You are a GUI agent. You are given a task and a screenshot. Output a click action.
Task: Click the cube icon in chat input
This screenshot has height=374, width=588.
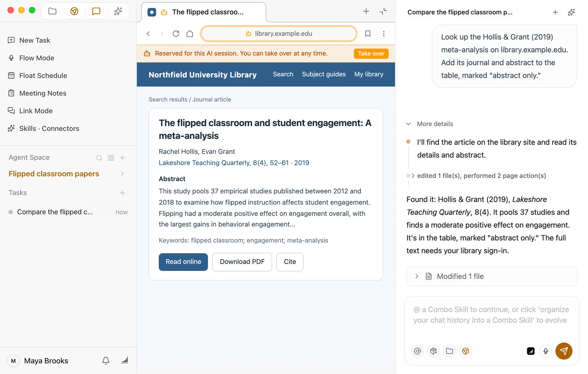[x=434, y=351]
